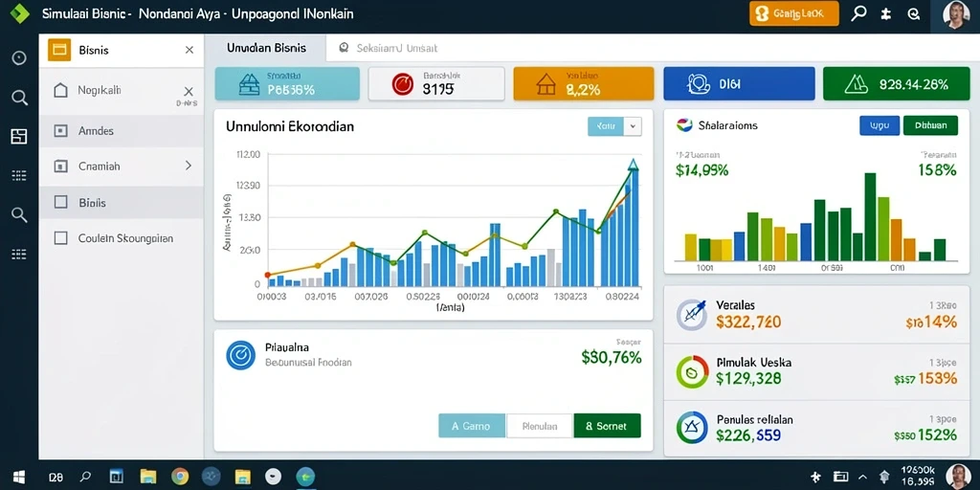Toggle the Bisnis checkbox in sidebar list
980x490 pixels.
pos(60,203)
